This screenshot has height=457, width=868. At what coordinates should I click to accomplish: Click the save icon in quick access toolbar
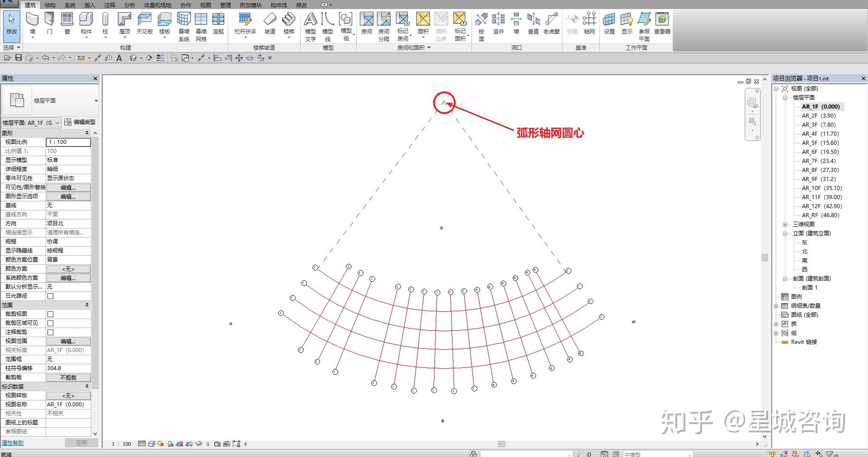click(19, 57)
